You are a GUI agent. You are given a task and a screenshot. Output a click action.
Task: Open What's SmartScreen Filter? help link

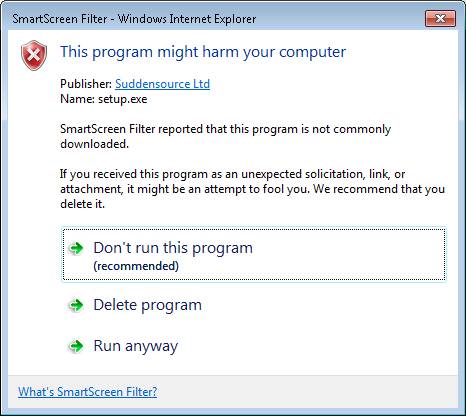point(87,392)
